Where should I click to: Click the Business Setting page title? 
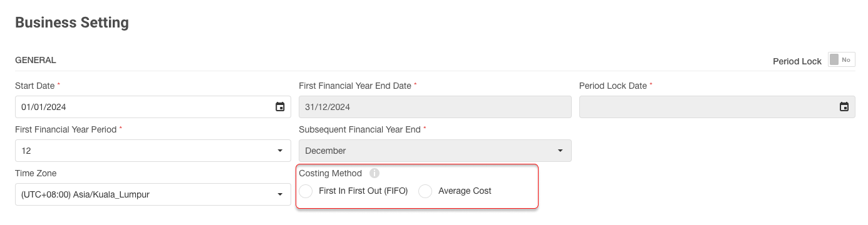pyautogui.click(x=72, y=22)
